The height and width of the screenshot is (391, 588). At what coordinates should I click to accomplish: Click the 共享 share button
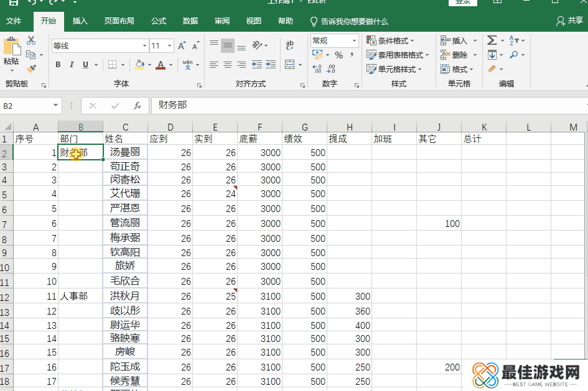click(x=569, y=21)
